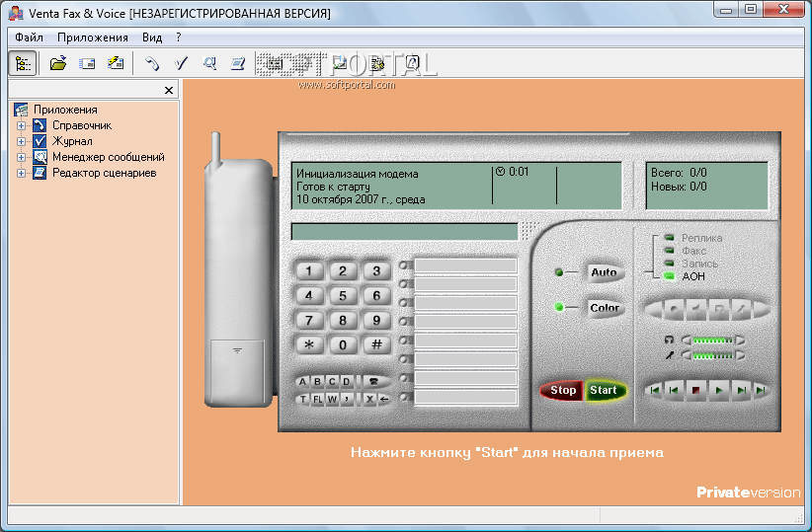Increase microphone level with right arrow

740,355
